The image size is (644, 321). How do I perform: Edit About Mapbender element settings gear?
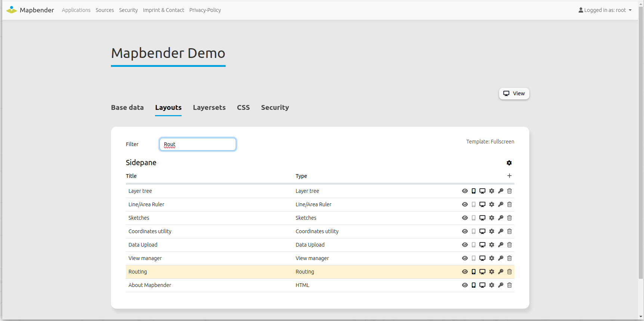point(492,285)
